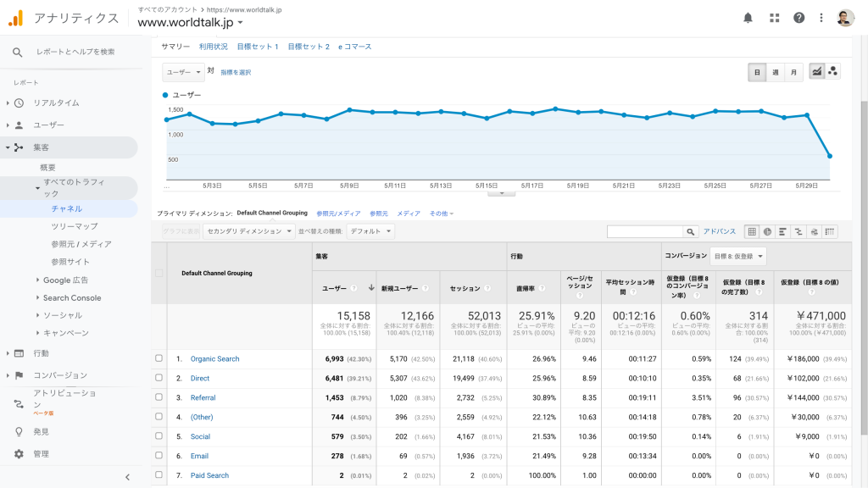Open the Google apps grid
Screen dimensions: 868x488
(x=774, y=18)
